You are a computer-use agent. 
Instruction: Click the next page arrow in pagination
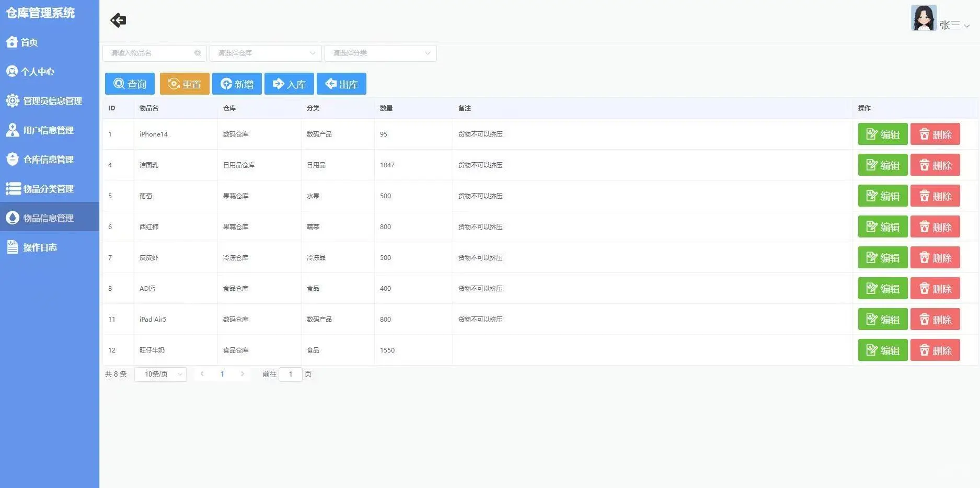(x=243, y=374)
